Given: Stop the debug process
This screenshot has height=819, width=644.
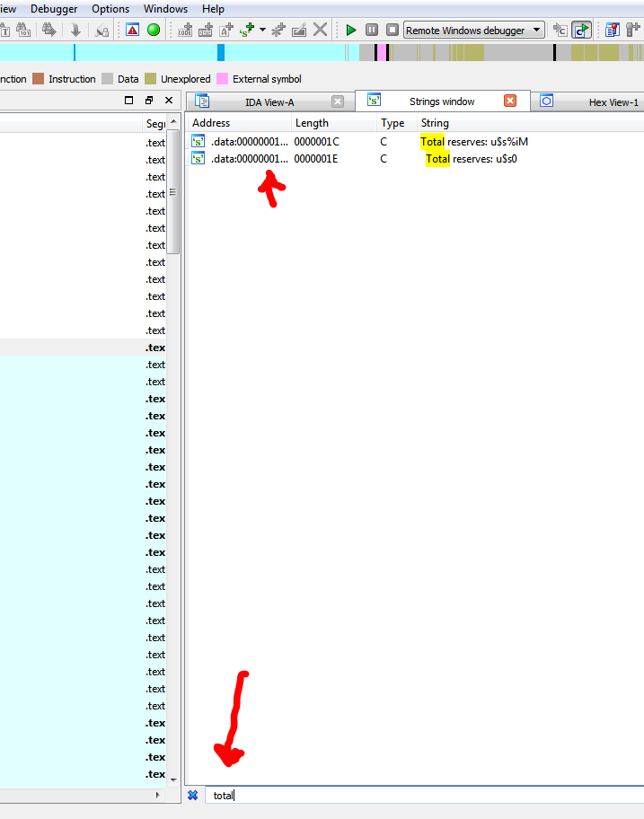Looking at the screenshot, I should click(x=392, y=30).
